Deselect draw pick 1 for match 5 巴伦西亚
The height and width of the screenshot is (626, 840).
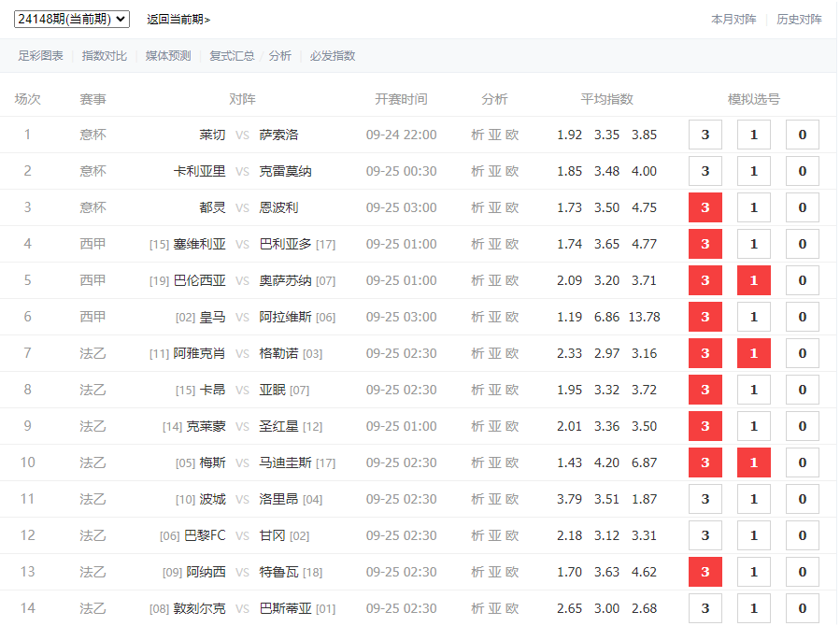click(x=754, y=280)
